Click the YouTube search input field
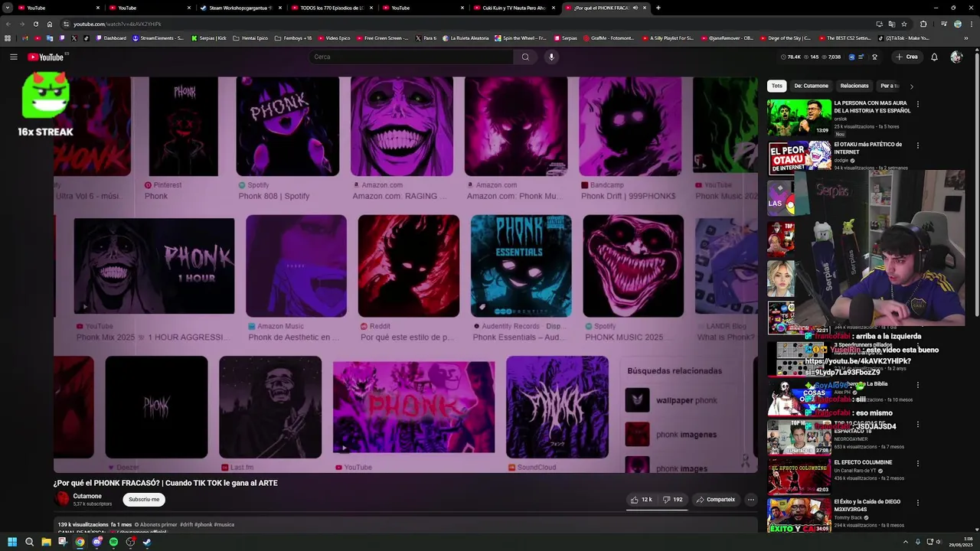Image resolution: width=980 pixels, height=551 pixels. [411, 57]
